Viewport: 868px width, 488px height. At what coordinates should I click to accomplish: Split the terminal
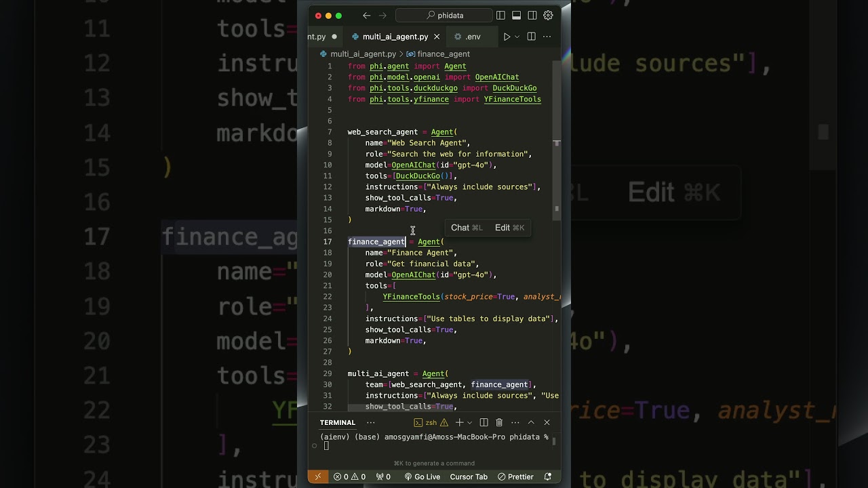tap(484, 422)
